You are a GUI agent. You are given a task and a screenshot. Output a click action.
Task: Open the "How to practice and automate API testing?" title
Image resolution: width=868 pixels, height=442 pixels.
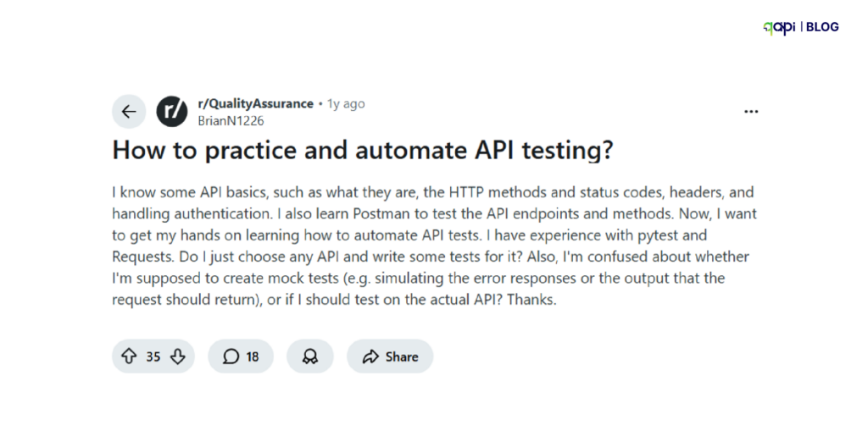point(363,152)
